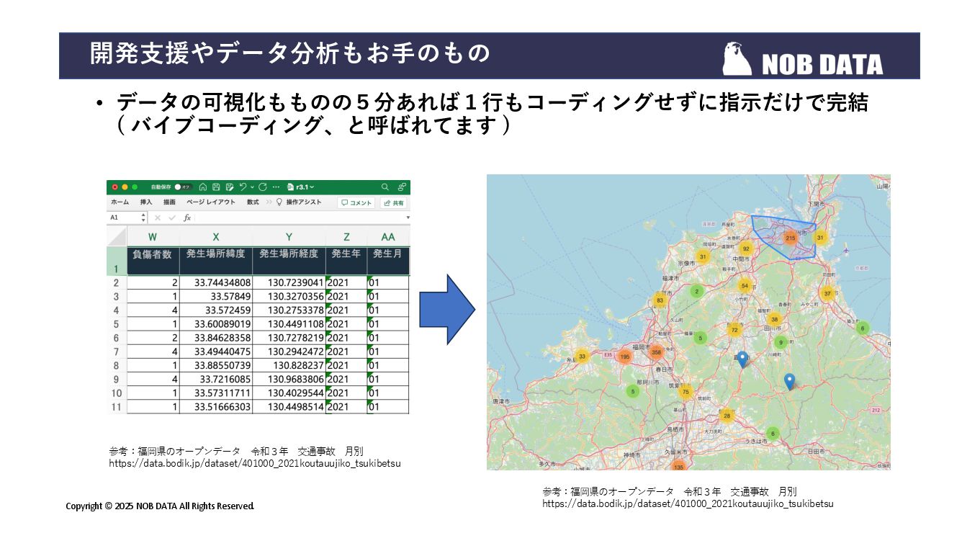980x551 pixels.
Task: Click the Home icon in Excel title bar
Action: click(203, 187)
